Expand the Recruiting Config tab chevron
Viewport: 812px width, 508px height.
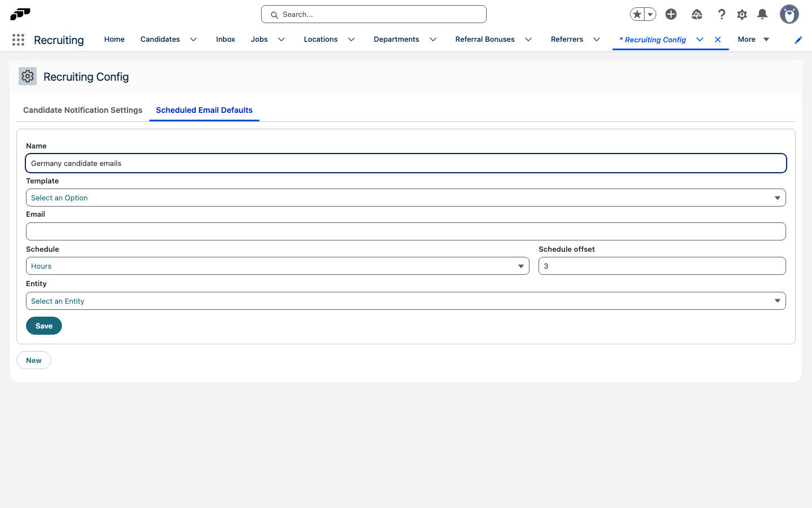click(700, 40)
